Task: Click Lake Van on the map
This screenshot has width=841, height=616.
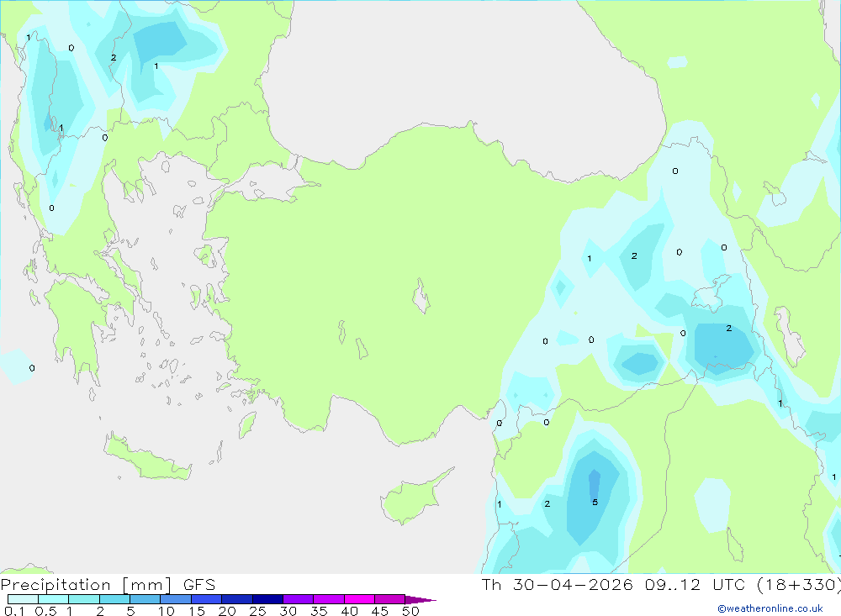Action: [x=711, y=294]
